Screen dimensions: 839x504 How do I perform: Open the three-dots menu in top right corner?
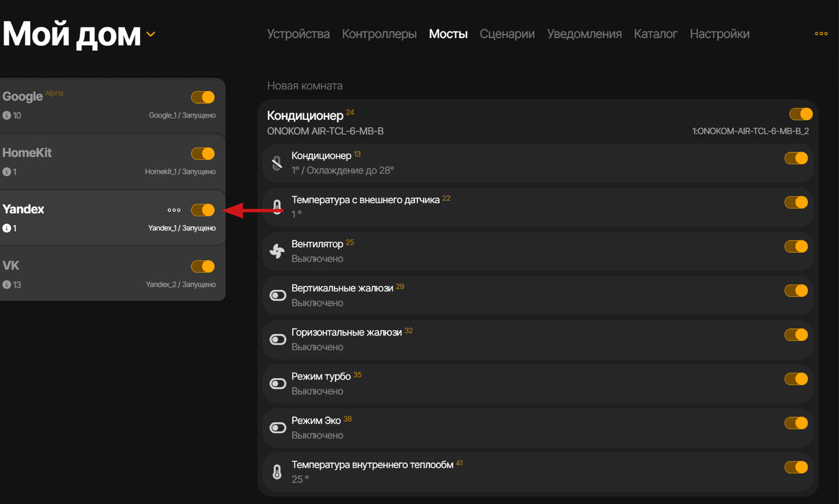(x=821, y=34)
